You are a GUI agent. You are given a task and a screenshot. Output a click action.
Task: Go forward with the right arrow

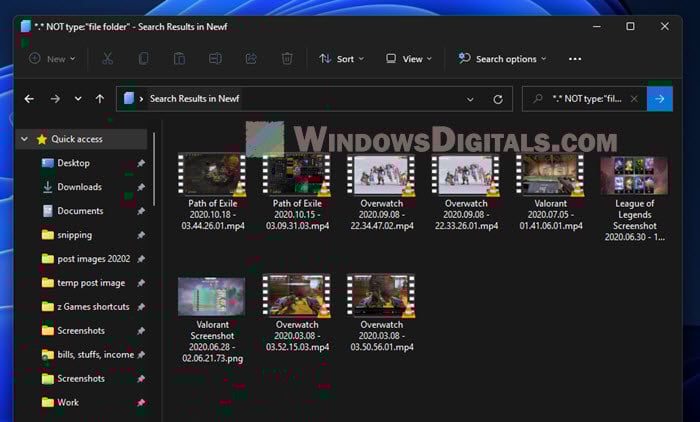55,99
